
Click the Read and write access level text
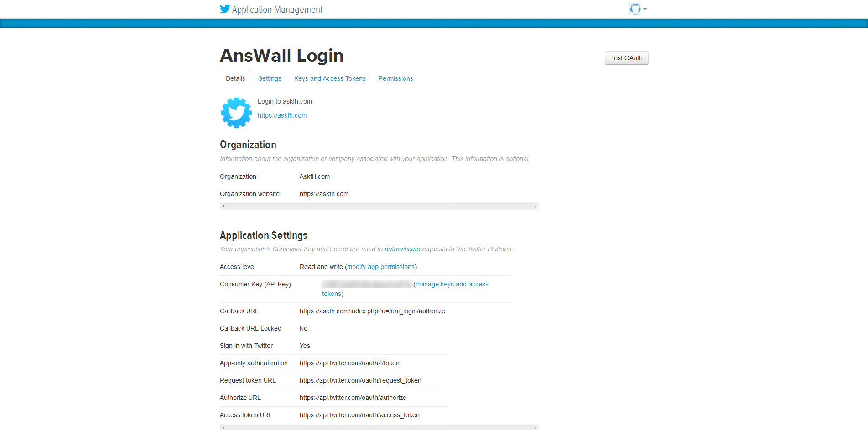pyautogui.click(x=321, y=267)
